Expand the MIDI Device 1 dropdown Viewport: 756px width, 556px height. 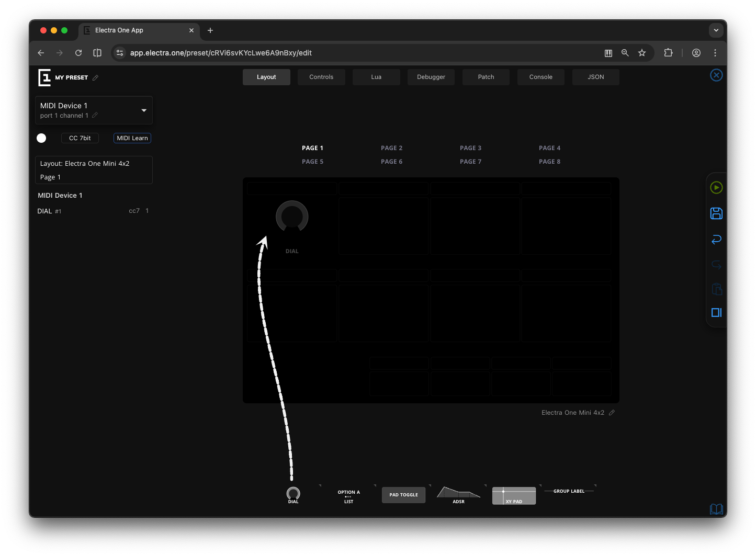point(143,110)
